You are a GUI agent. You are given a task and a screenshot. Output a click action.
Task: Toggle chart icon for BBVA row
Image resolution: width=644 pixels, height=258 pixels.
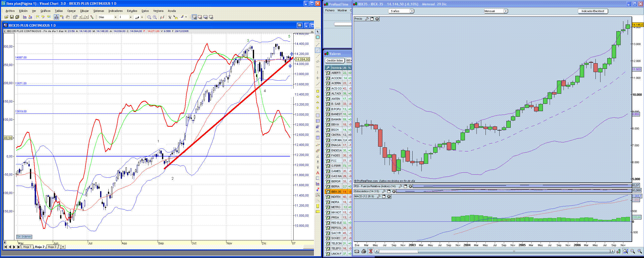[x=328, y=124]
